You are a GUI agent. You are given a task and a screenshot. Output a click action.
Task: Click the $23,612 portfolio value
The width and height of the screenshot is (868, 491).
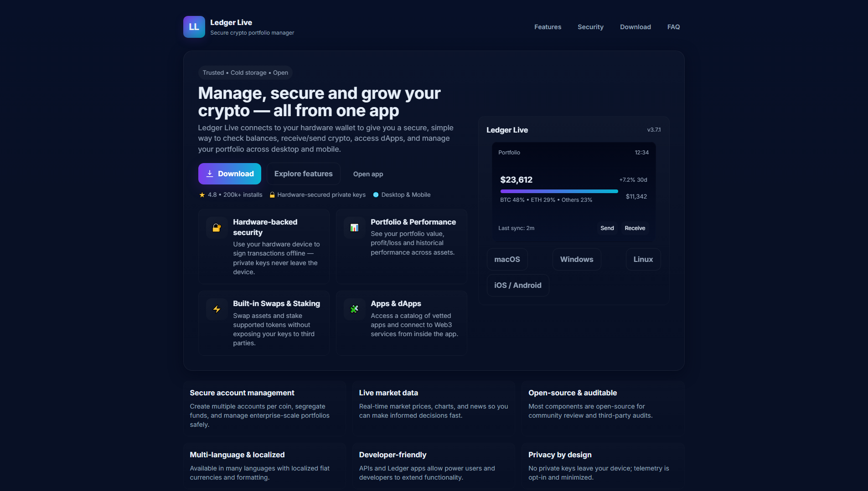coord(516,180)
